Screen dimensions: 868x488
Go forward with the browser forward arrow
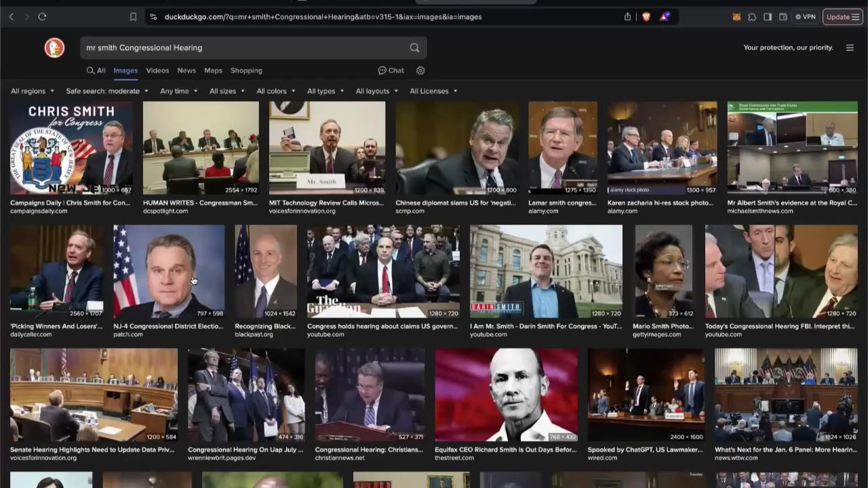point(26,16)
